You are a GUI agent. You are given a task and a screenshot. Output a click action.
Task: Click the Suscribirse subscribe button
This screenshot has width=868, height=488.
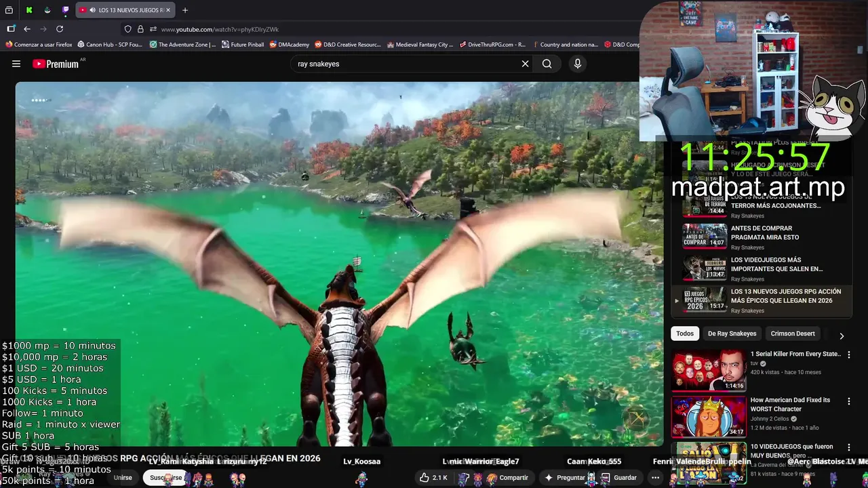(x=166, y=478)
